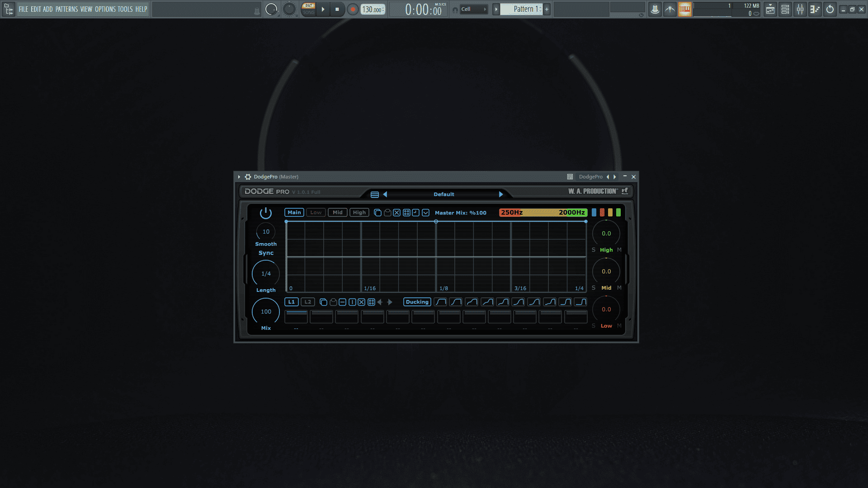Go to next DodgePro preset
This screenshot has height=488, width=868.
coord(500,194)
